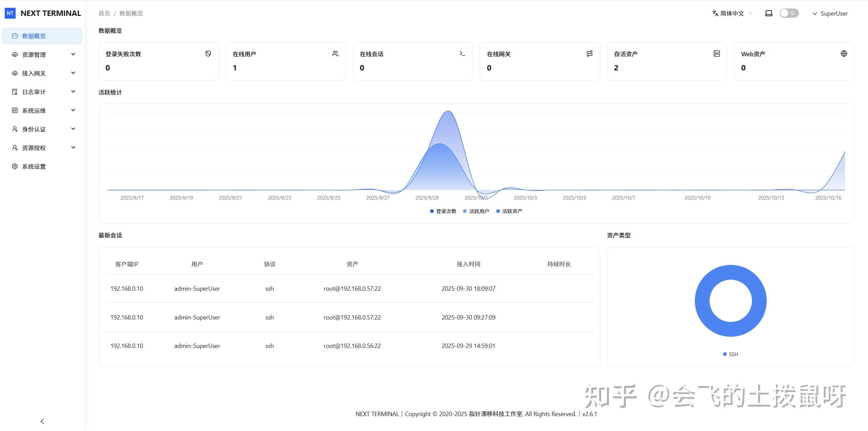Viewport: 868px width, 431px height.
Task: Click the gateway icon in 在线网关 card
Action: pyautogui.click(x=590, y=54)
